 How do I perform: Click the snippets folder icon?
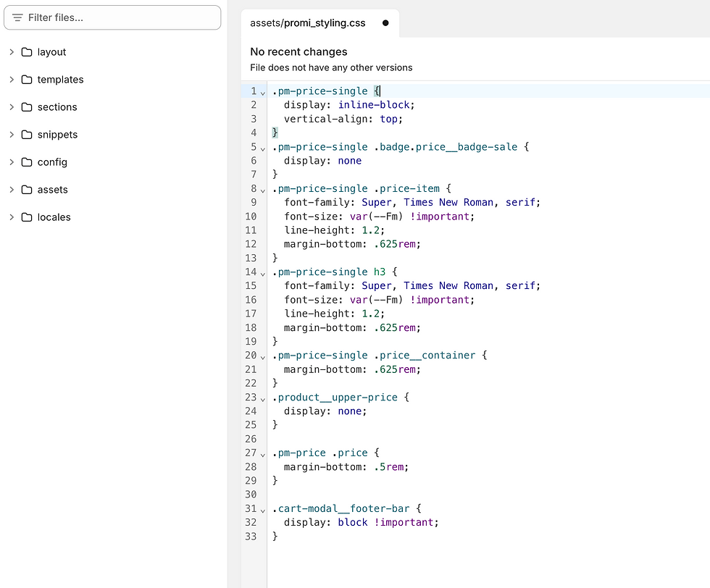click(x=27, y=135)
